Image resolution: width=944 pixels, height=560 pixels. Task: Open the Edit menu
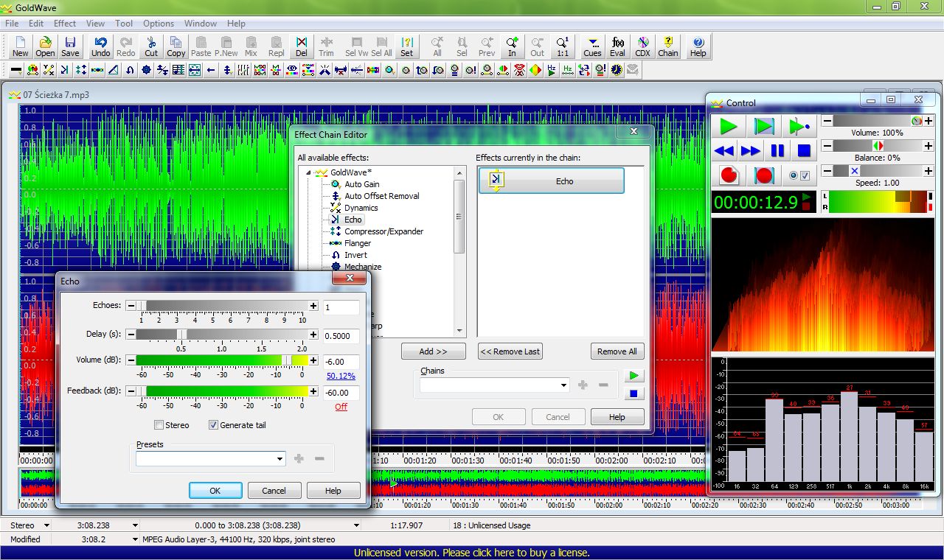(36, 24)
